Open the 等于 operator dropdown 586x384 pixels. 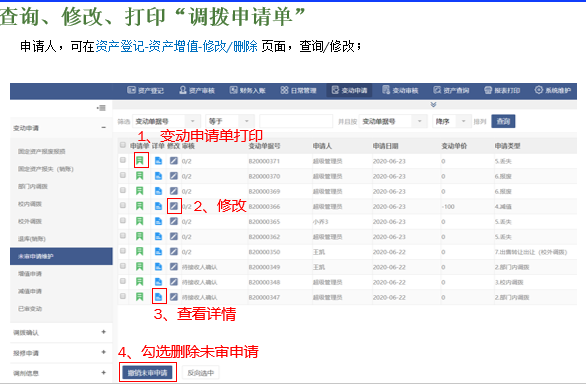click(230, 121)
